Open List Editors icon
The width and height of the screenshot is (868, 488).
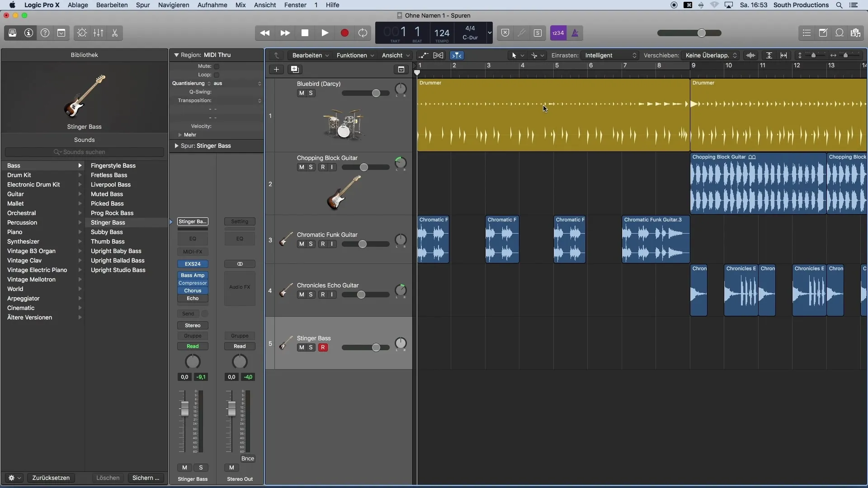point(807,33)
